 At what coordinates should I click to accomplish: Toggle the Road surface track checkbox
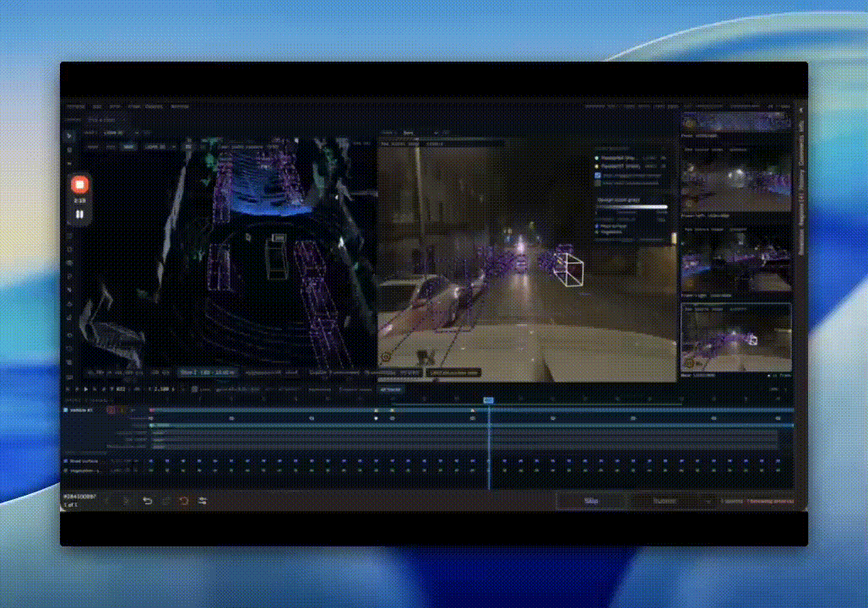(66, 461)
